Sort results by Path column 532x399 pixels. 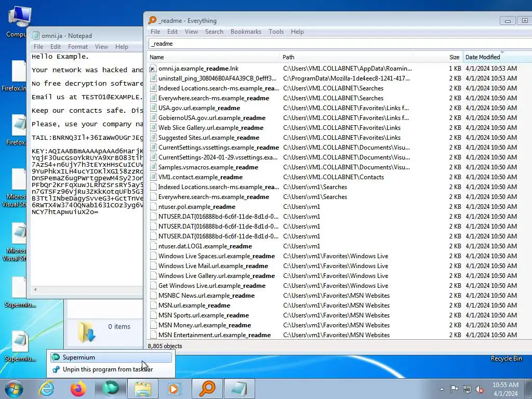coord(347,57)
